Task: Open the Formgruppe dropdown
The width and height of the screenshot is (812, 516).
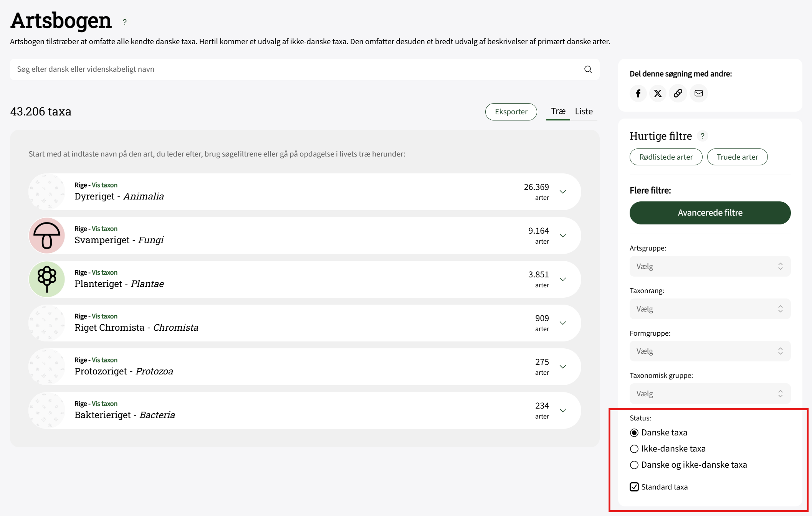Action: pyautogui.click(x=710, y=351)
